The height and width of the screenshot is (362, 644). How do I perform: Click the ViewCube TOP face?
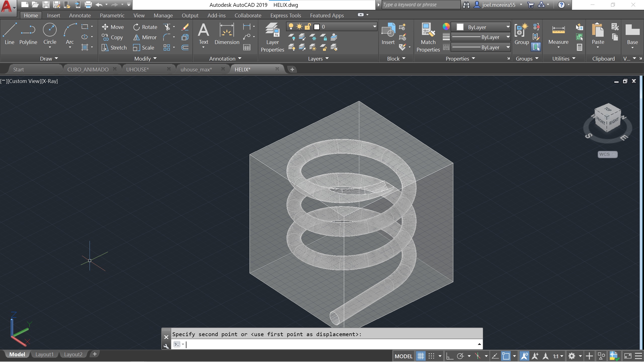tap(608, 109)
